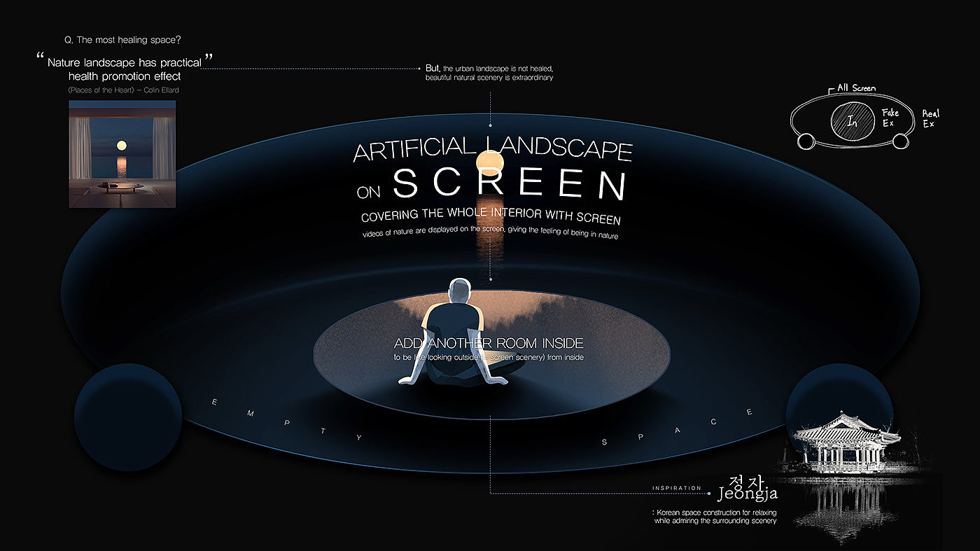Click 'beautiful natural scenery is extraordinary' line
The height and width of the screenshot is (551, 980).
[x=489, y=78]
